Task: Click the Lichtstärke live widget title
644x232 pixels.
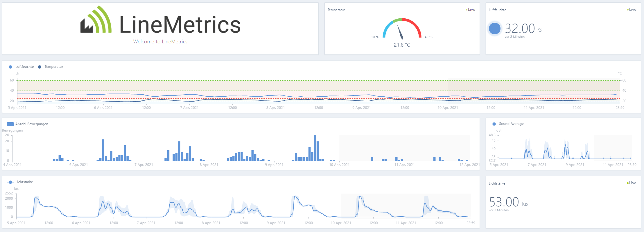Action: click(497, 183)
